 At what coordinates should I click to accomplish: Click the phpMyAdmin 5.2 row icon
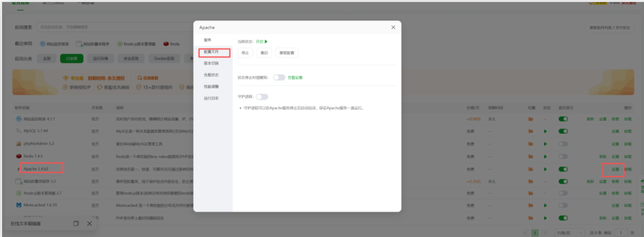18,144
